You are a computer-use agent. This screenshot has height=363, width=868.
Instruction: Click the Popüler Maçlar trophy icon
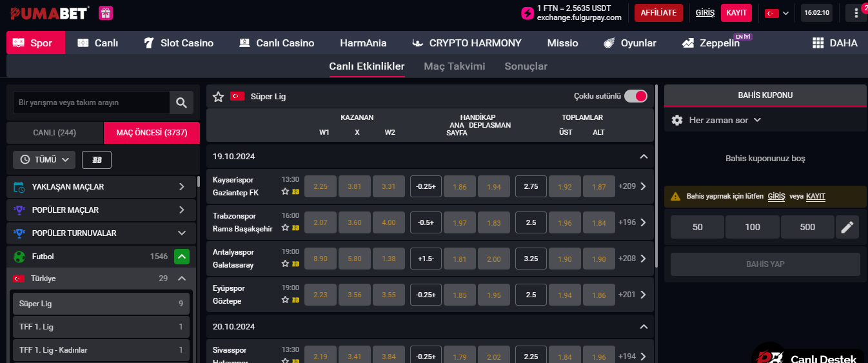pos(19,210)
